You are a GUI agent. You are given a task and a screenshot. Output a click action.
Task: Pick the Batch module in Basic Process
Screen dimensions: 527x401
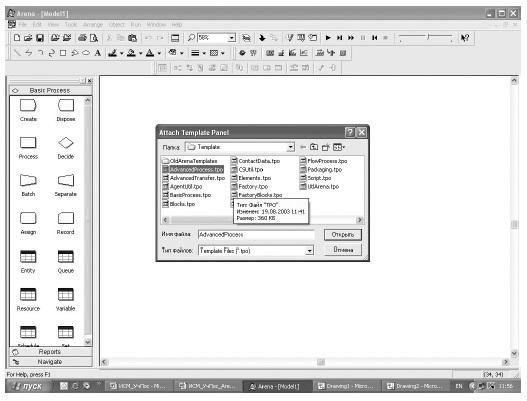28,181
